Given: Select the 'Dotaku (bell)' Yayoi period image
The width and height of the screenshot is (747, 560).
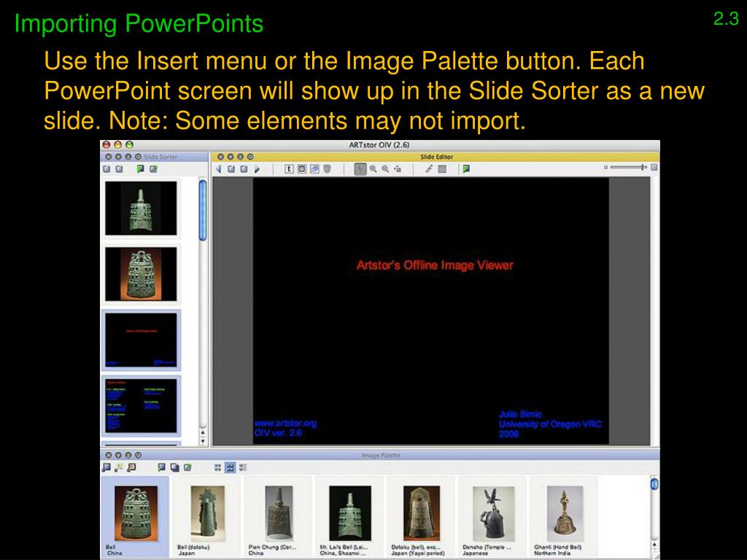Looking at the screenshot, I should (422, 517).
